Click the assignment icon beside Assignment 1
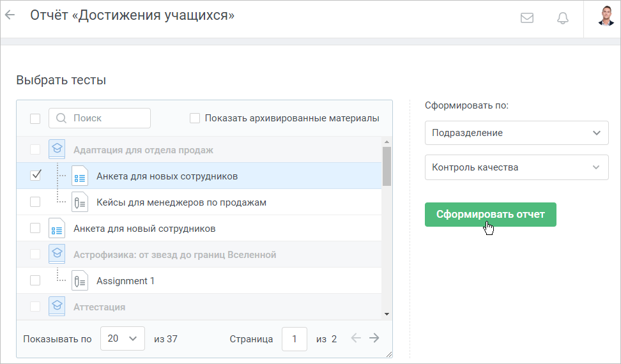 (80, 280)
